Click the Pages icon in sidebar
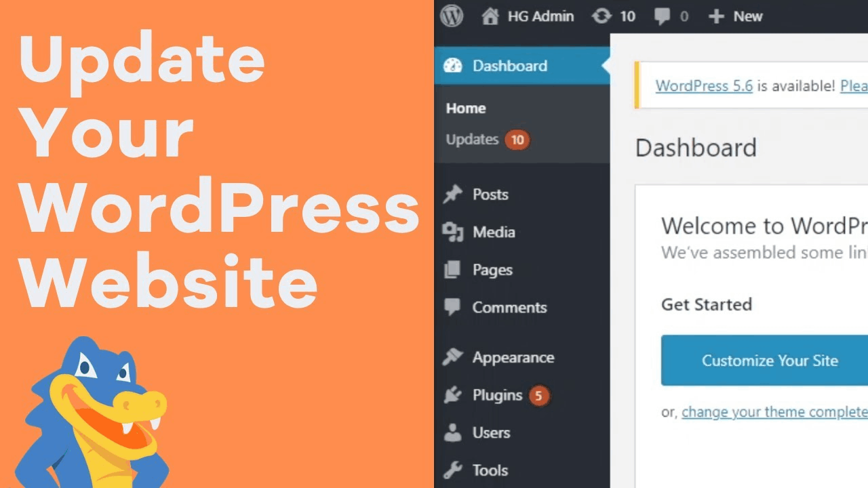Image resolution: width=868 pixels, height=488 pixels. coord(452,270)
